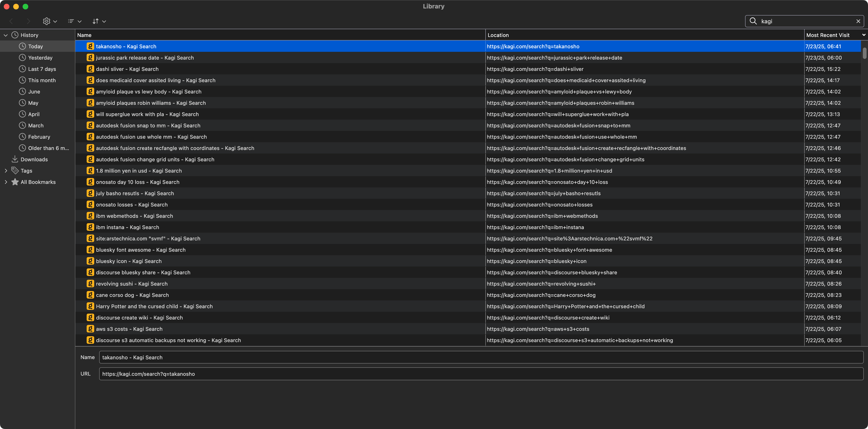Select 'july basho resutls' entry
868x429 pixels.
468,193
